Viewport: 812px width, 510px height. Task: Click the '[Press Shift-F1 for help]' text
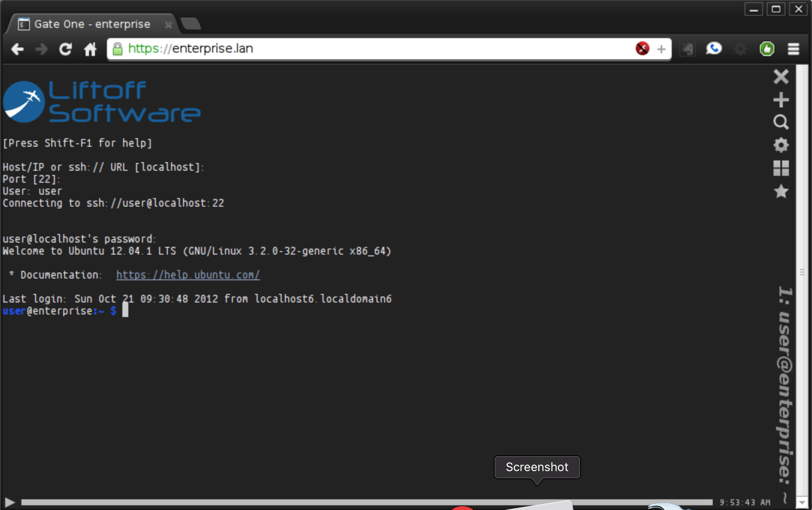(77, 143)
